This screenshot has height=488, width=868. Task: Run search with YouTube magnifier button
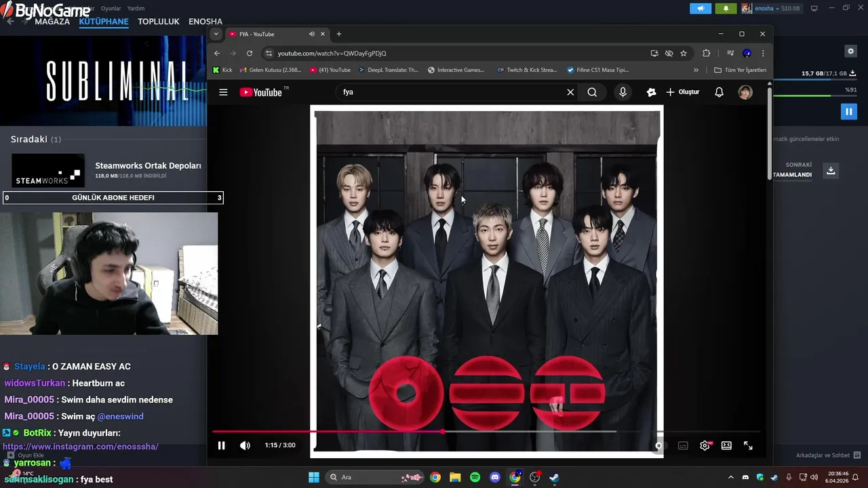tap(592, 92)
